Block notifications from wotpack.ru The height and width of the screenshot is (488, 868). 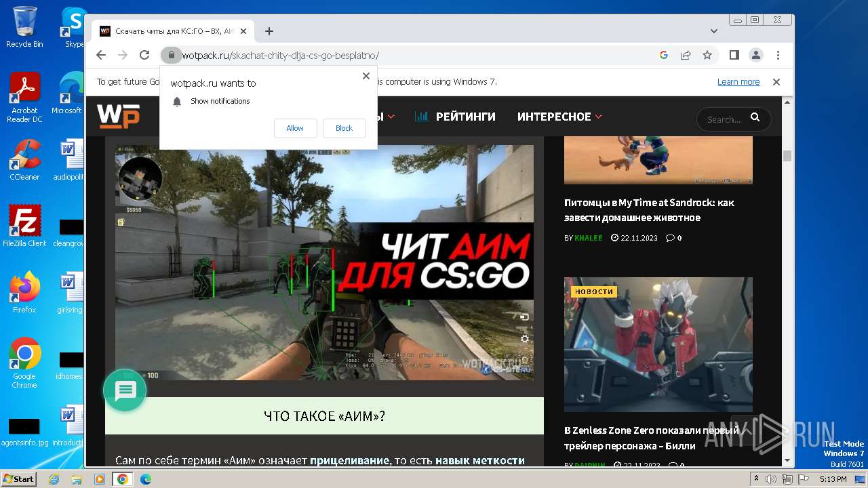[344, 128]
